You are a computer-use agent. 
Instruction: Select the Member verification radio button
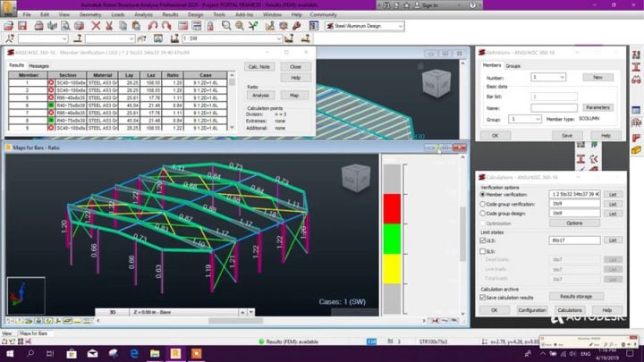[483, 194]
